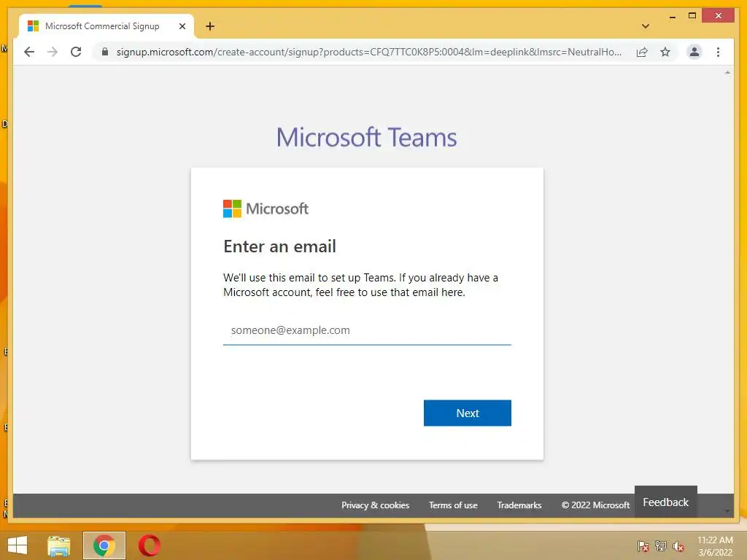Click the address bar URL

pyautogui.click(x=369, y=52)
